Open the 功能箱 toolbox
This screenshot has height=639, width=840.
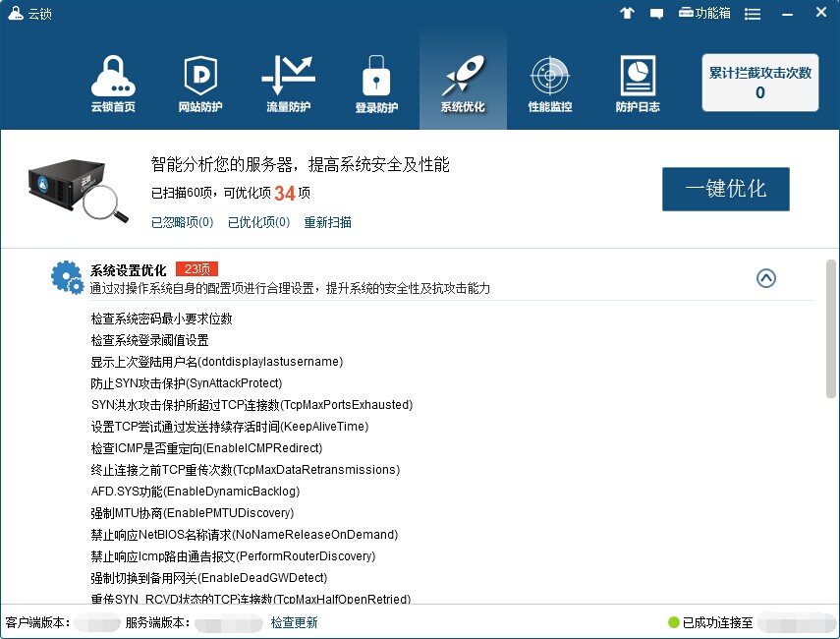pos(704,14)
